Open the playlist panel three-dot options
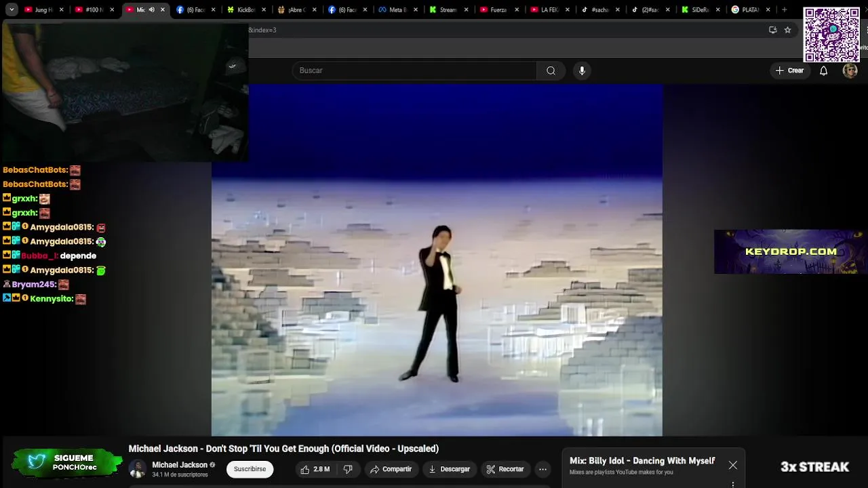868x488 pixels. click(x=733, y=484)
